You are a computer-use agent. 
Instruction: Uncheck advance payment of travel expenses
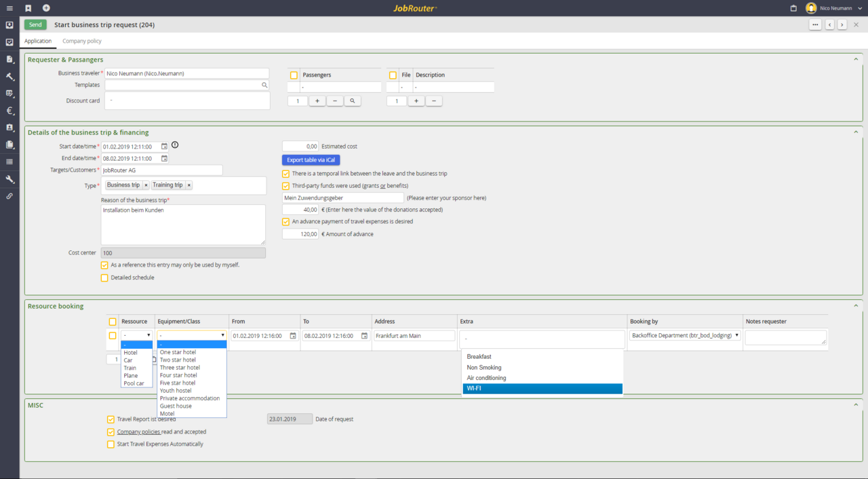(285, 221)
